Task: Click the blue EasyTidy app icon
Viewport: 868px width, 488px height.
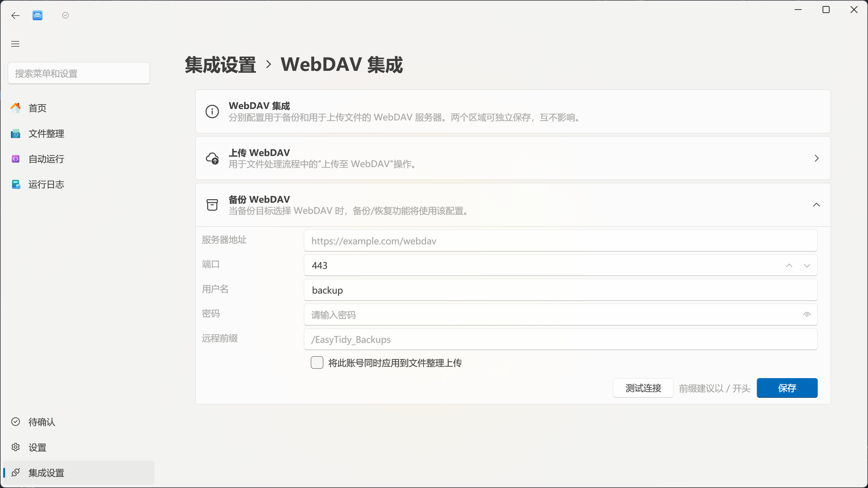Action: click(37, 15)
